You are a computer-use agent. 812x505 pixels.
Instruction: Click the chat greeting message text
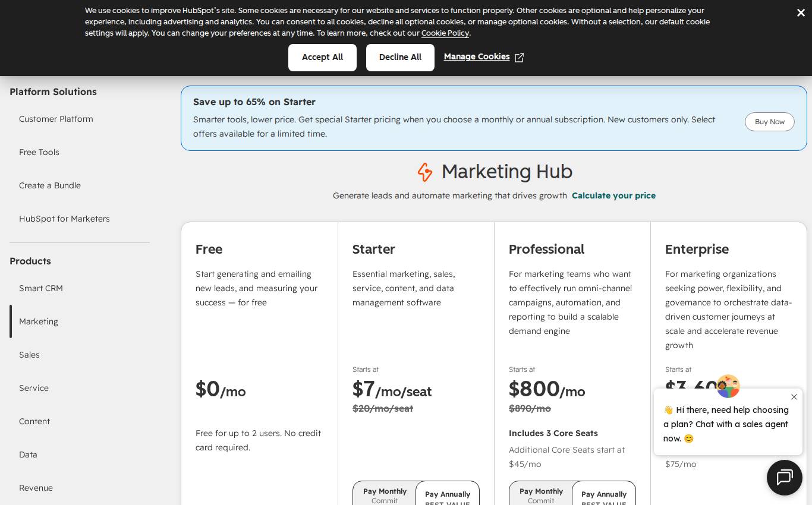pos(726,424)
